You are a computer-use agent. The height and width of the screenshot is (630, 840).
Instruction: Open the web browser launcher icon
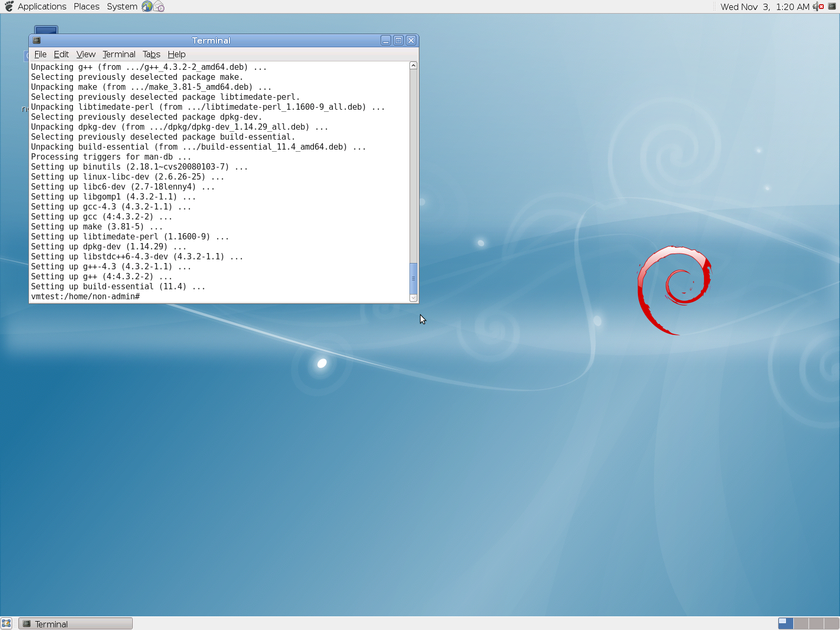[x=147, y=6]
